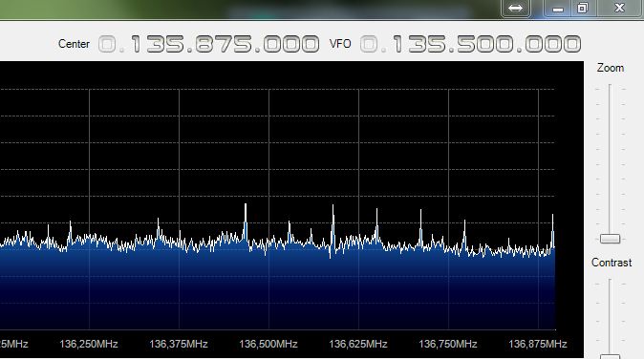Click the spectrum at the 136,250MHz gridline
The height and width of the screenshot is (359, 644).
tap(89, 209)
